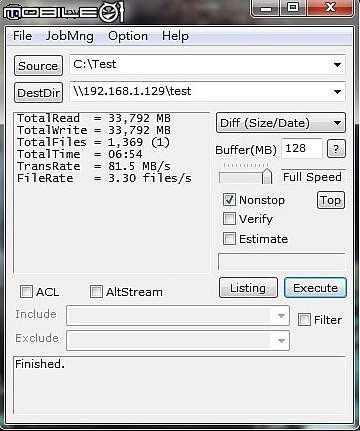Open the Option menu
The height and width of the screenshot is (431, 360).
(x=128, y=36)
